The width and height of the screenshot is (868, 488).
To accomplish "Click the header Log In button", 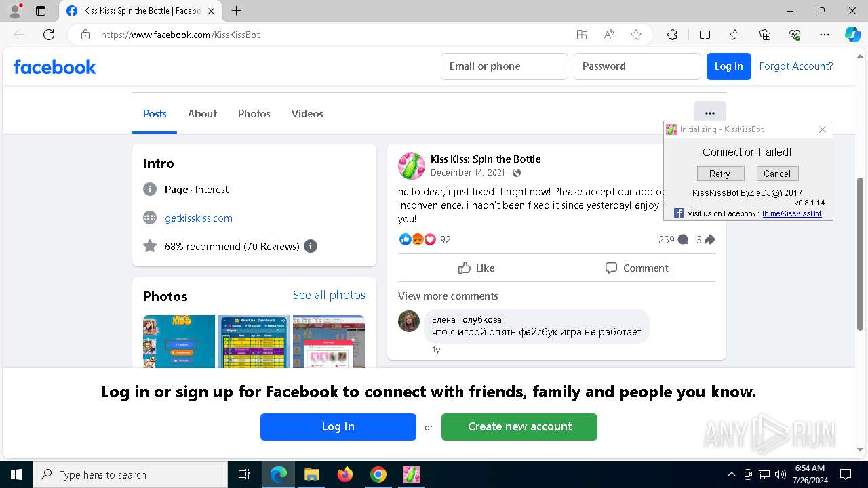I will [729, 66].
